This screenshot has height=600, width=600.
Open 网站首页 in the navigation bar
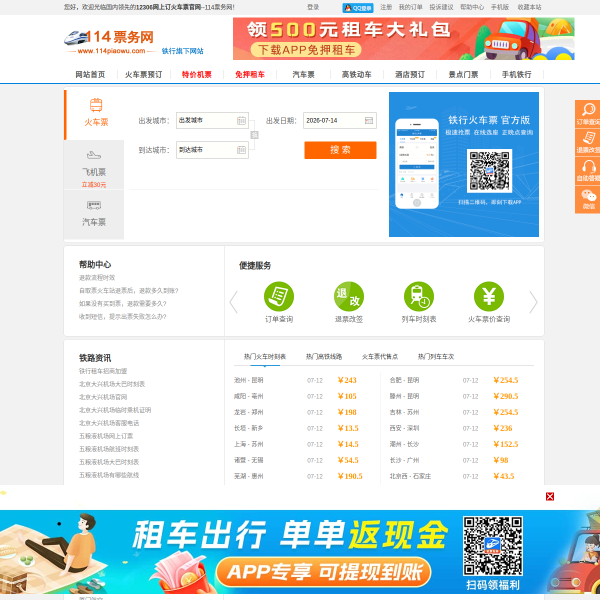point(90,75)
